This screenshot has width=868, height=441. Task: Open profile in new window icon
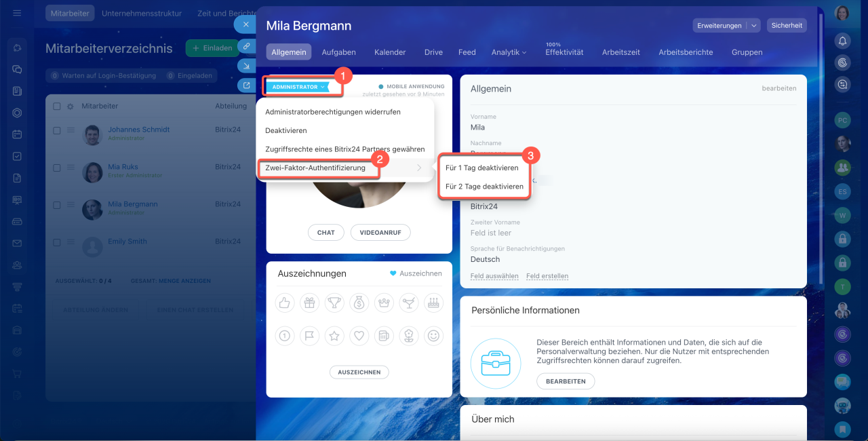[246, 85]
